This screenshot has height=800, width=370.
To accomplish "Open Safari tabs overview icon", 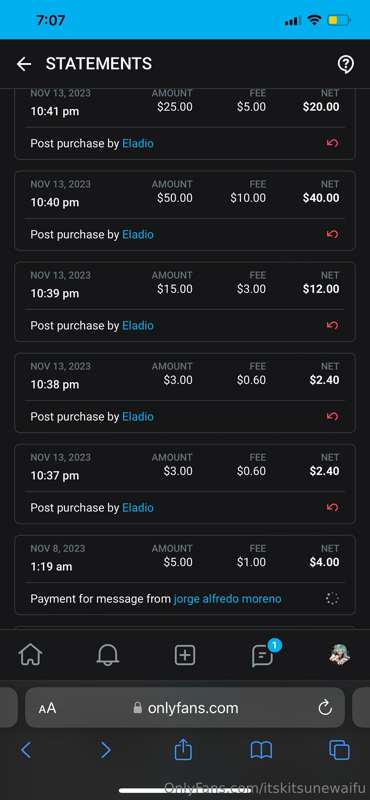I will [339, 750].
